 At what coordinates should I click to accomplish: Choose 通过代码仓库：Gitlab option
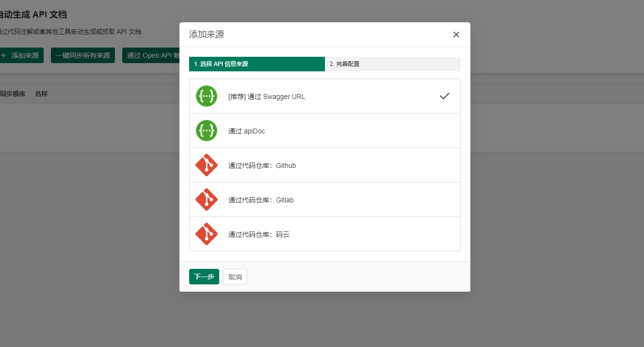coord(325,199)
